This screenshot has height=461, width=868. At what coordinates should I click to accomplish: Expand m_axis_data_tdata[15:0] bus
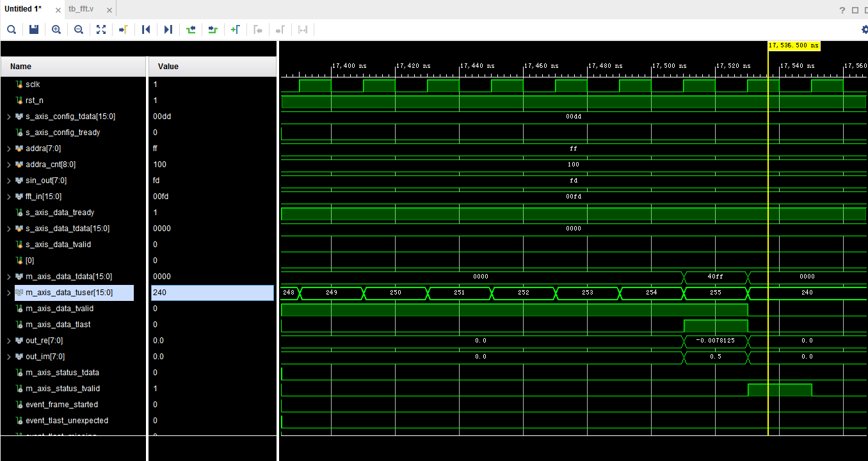click(x=8, y=277)
